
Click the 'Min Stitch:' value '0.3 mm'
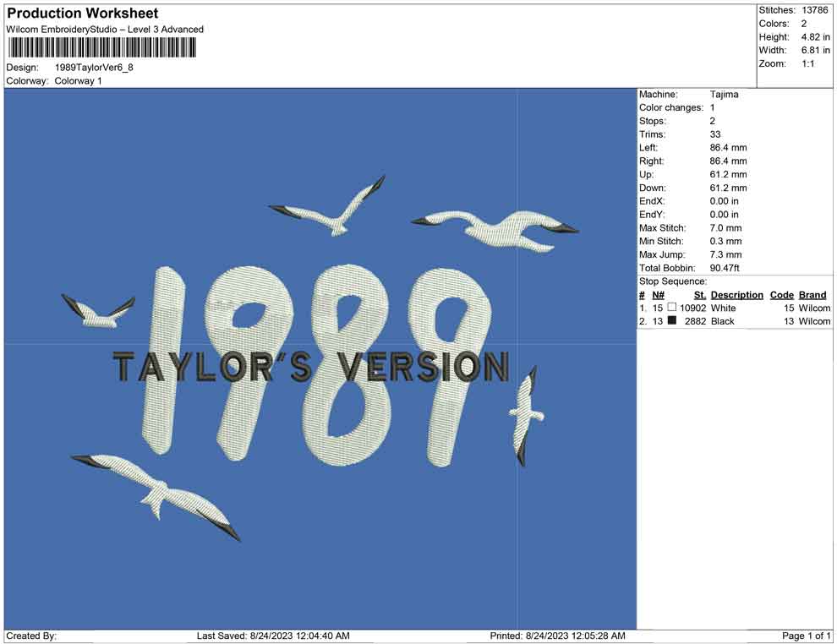(x=726, y=241)
